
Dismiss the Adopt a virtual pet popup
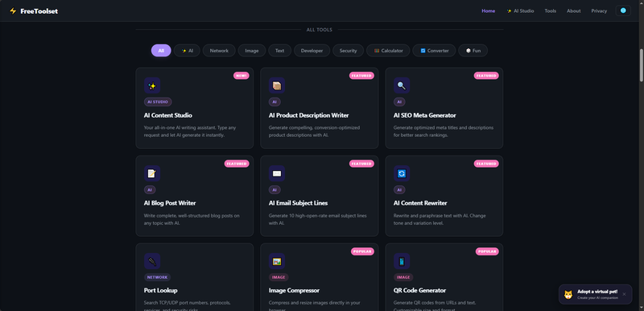pyautogui.click(x=624, y=294)
